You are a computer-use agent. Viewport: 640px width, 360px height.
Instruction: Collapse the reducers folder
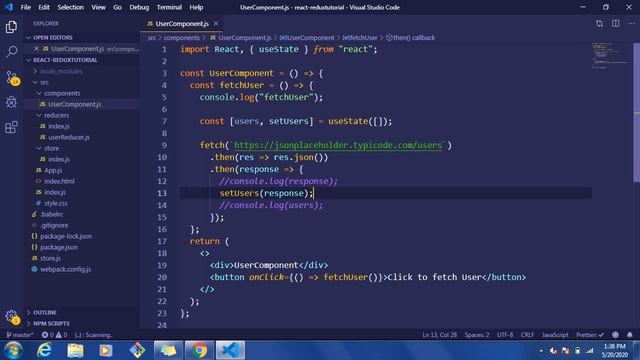coord(56,115)
